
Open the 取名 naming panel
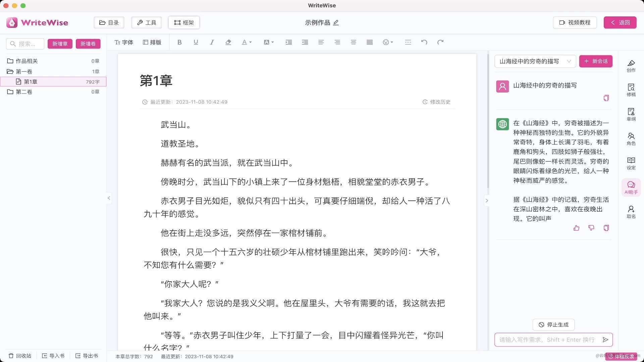click(x=631, y=212)
